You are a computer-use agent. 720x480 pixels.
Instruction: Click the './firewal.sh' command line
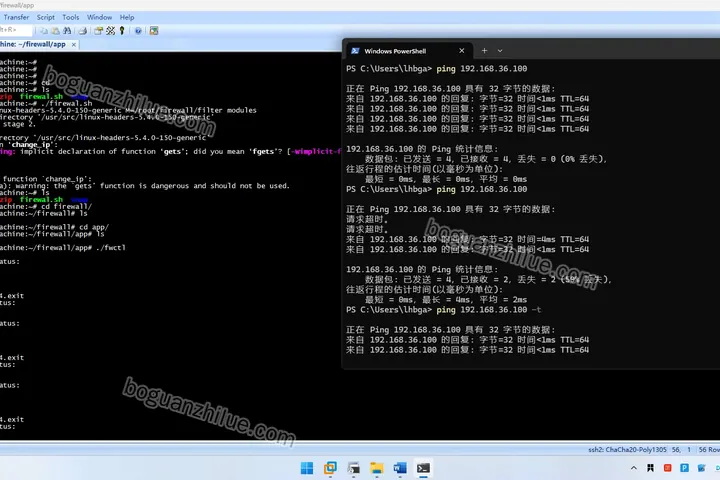click(46, 103)
